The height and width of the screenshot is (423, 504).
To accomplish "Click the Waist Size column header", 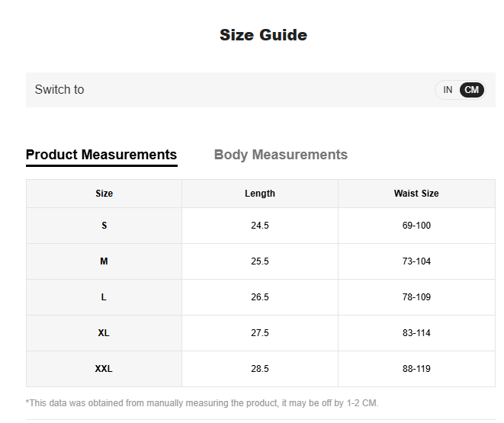I will pos(416,194).
